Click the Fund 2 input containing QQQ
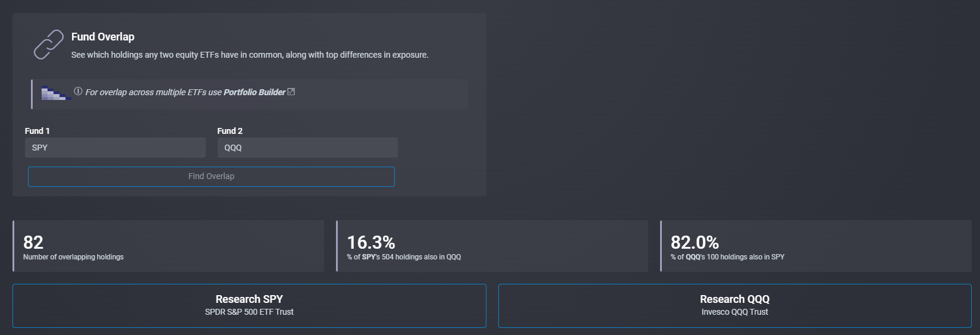The image size is (980, 335). pos(307,148)
